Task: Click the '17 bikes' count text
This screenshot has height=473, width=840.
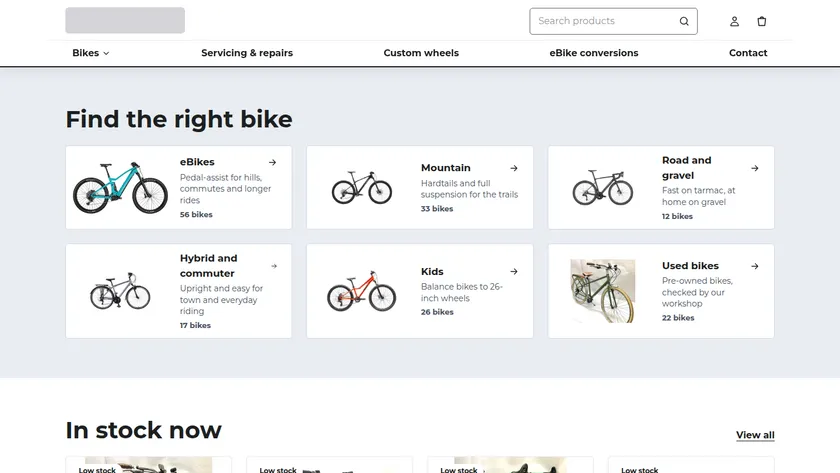Action: [195, 325]
